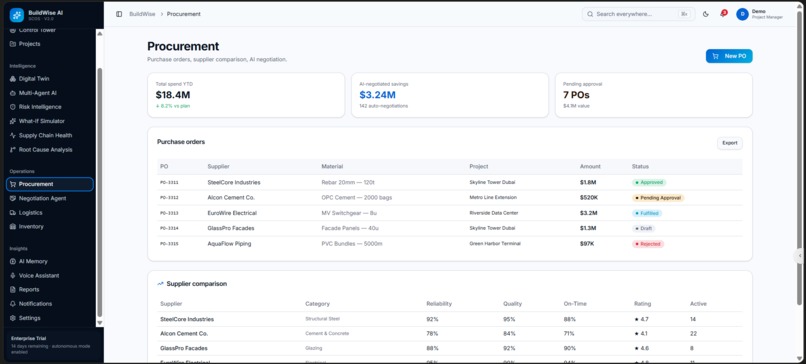Export the purchase orders
This screenshot has width=806, height=364.
(x=729, y=143)
